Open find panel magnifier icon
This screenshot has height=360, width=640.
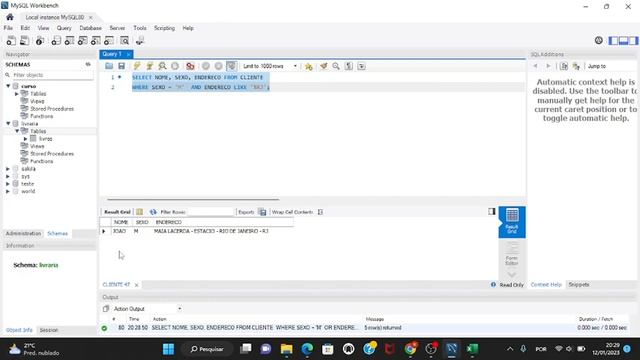[336, 66]
